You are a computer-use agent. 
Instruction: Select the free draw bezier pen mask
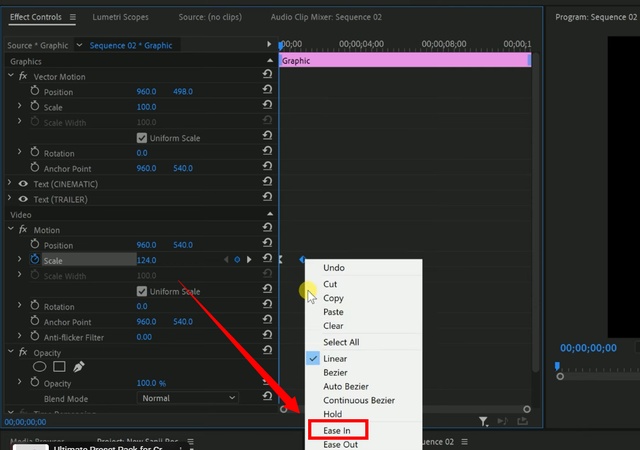78,367
